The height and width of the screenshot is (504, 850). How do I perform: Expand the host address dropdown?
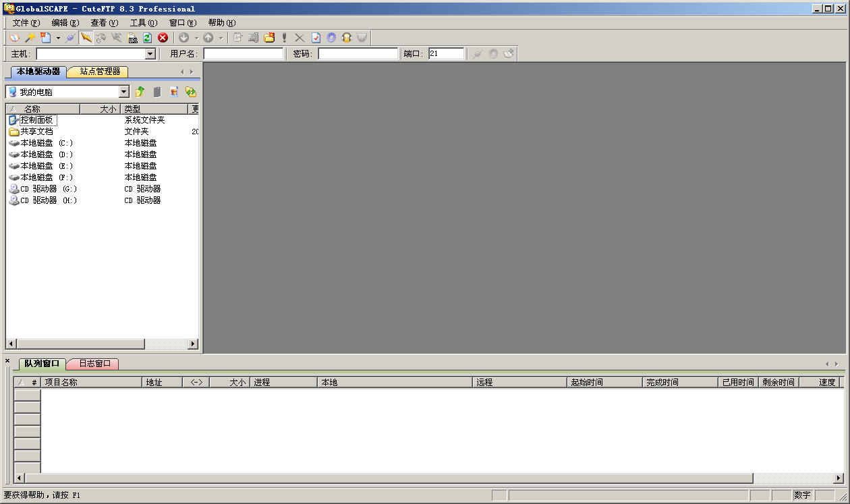pos(150,54)
